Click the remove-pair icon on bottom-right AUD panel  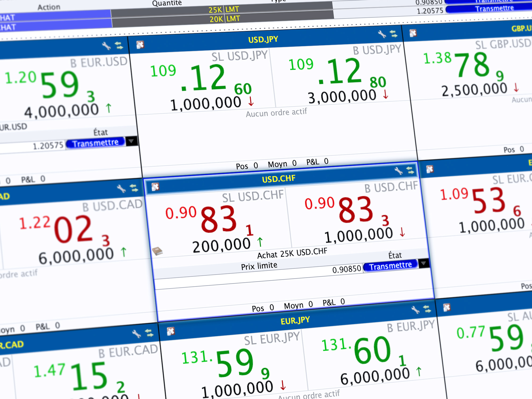tap(447, 308)
